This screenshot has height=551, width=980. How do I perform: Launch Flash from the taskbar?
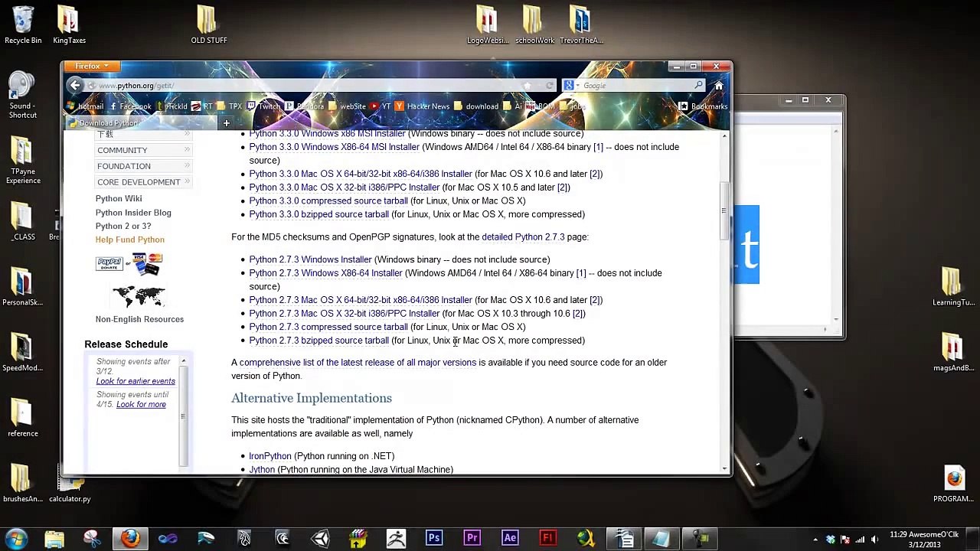click(x=547, y=539)
